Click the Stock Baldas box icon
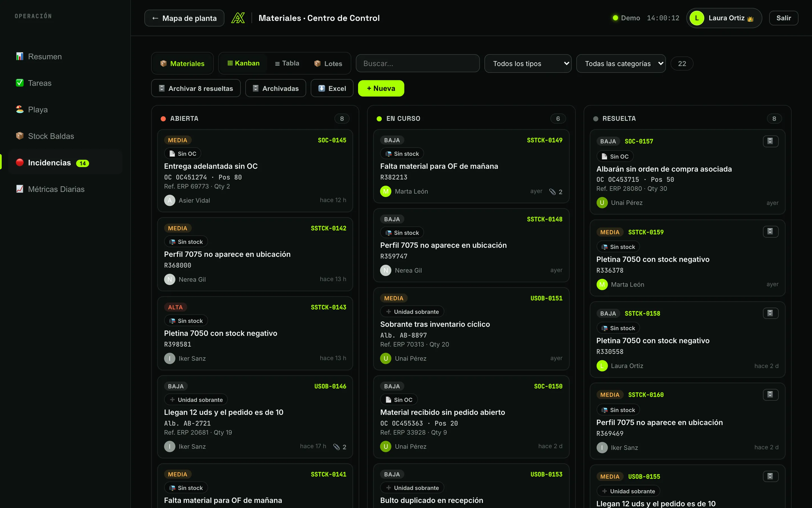This screenshot has height=508, width=812. coord(20,136)
